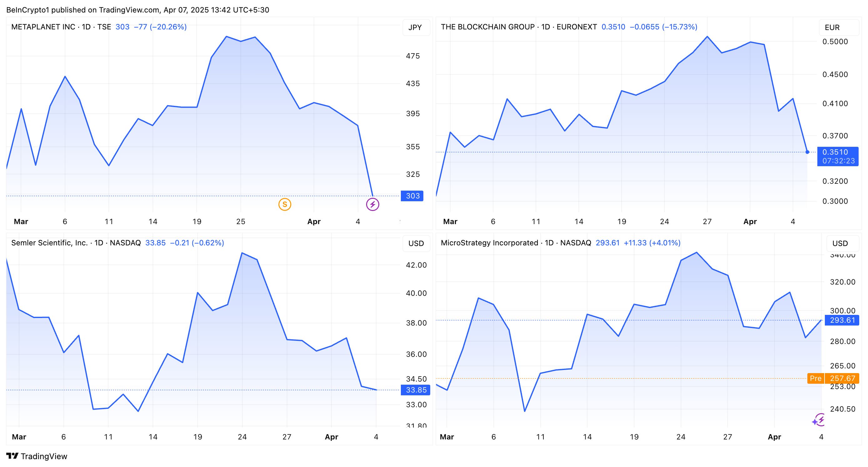Click THE BLOCKCHAIN GROUP chart title
Viewport: 868px width, 467px height.
tap(487, 27)
